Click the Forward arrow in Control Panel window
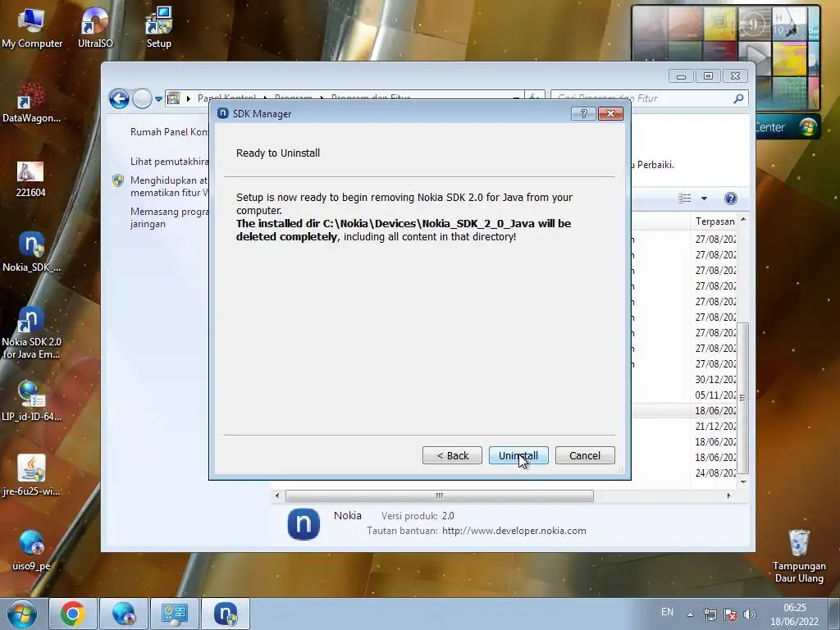 point(142,98)
